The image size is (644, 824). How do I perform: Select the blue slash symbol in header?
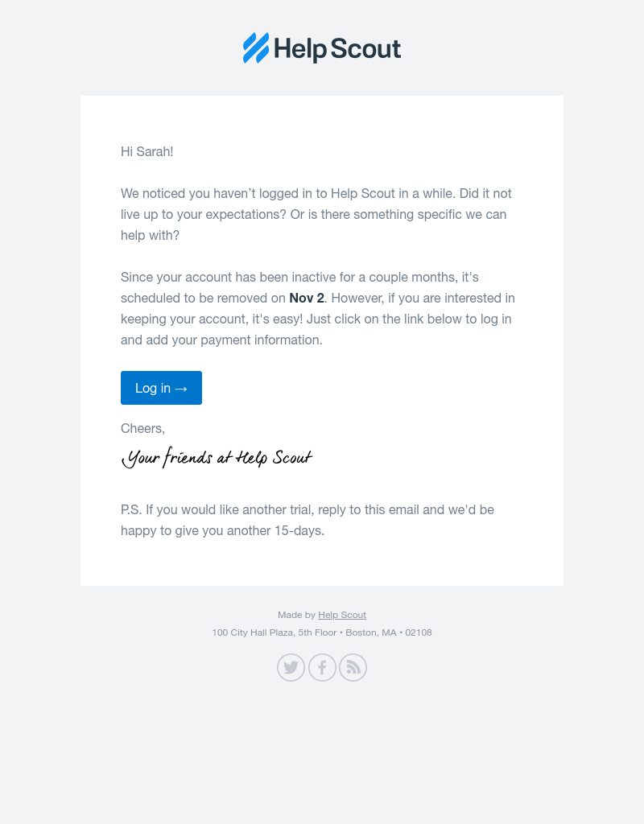(254, 48)
